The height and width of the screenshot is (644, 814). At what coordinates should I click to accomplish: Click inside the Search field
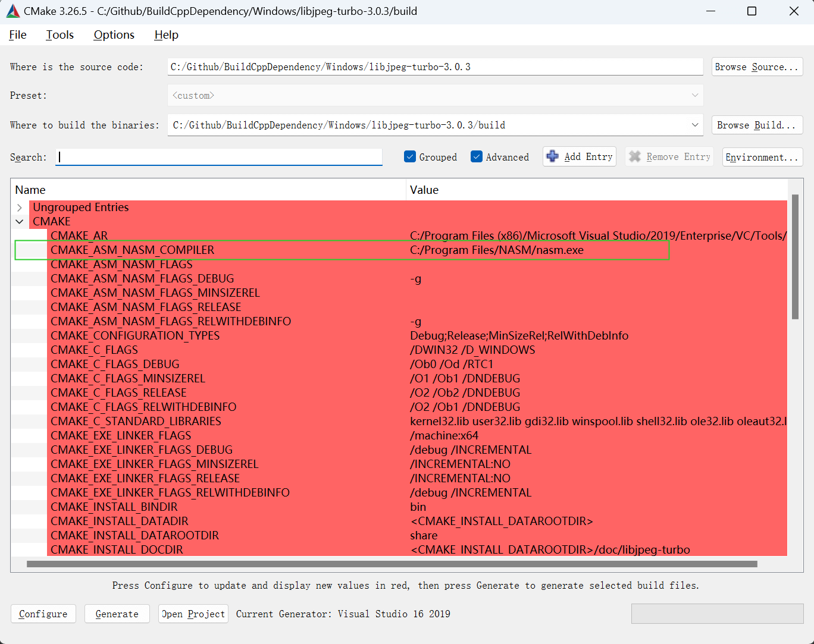click(219, 156)
